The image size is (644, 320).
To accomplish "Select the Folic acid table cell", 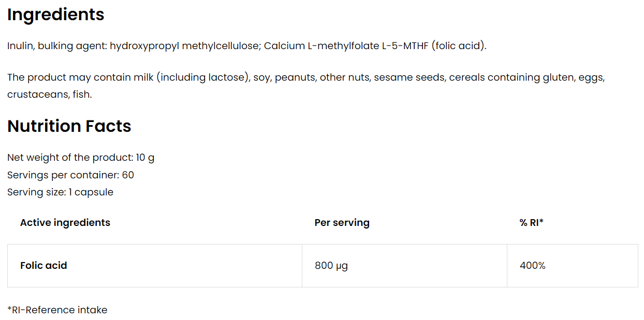I will 44,266.
